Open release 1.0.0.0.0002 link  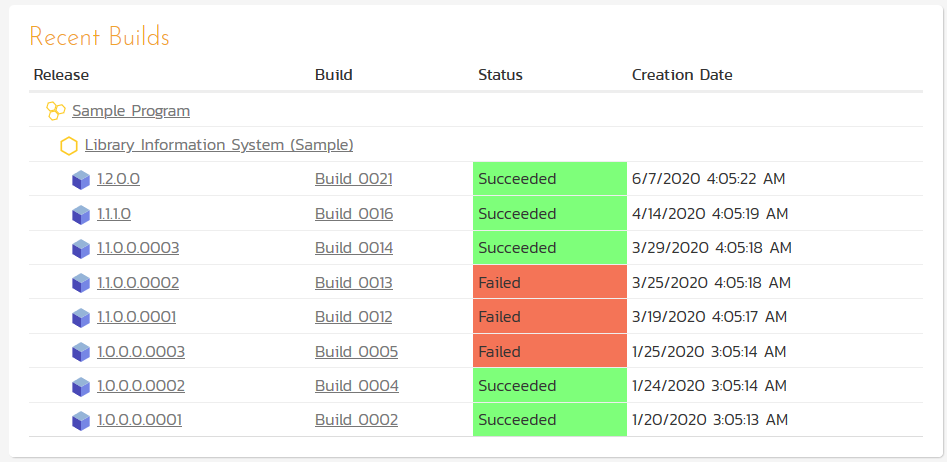pyautogui.click(x=141, y=386)
